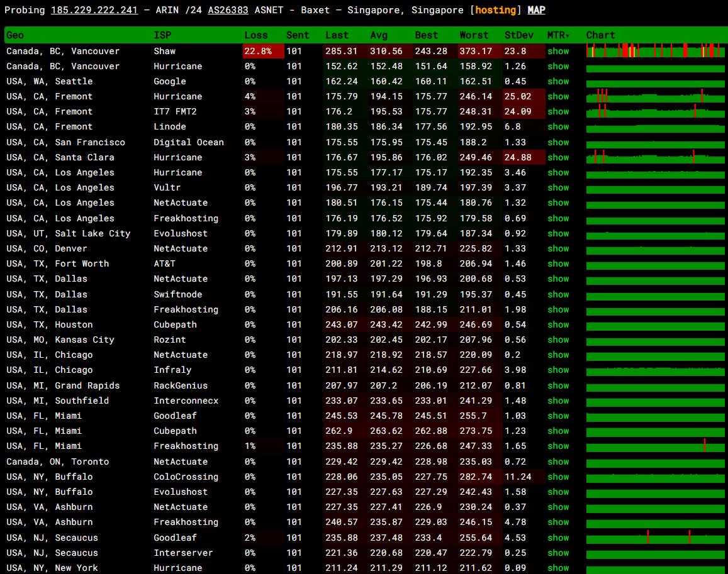Show MTR for Ashburn Freakhosting row

pos(558,522)
